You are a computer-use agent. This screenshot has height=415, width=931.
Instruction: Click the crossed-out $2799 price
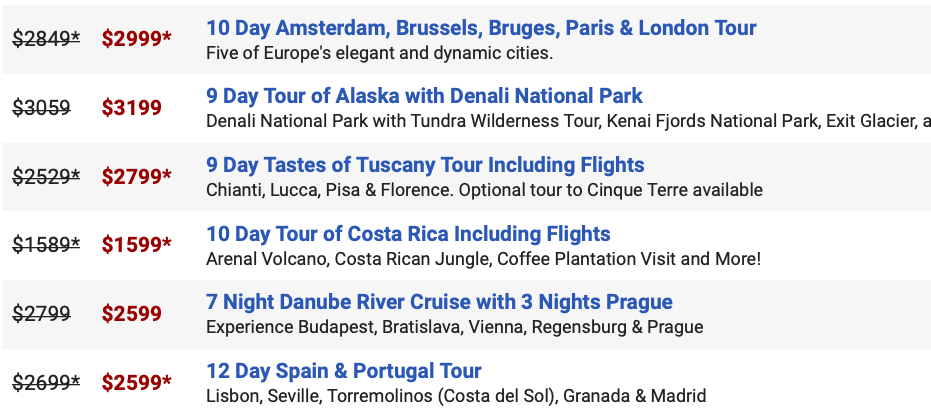click(x=42, y=313)
